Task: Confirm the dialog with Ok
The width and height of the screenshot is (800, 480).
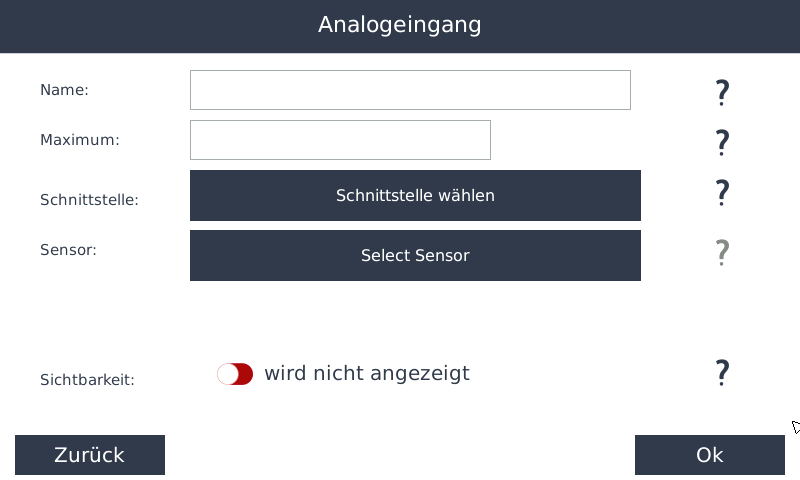Action: pos(709,455)
